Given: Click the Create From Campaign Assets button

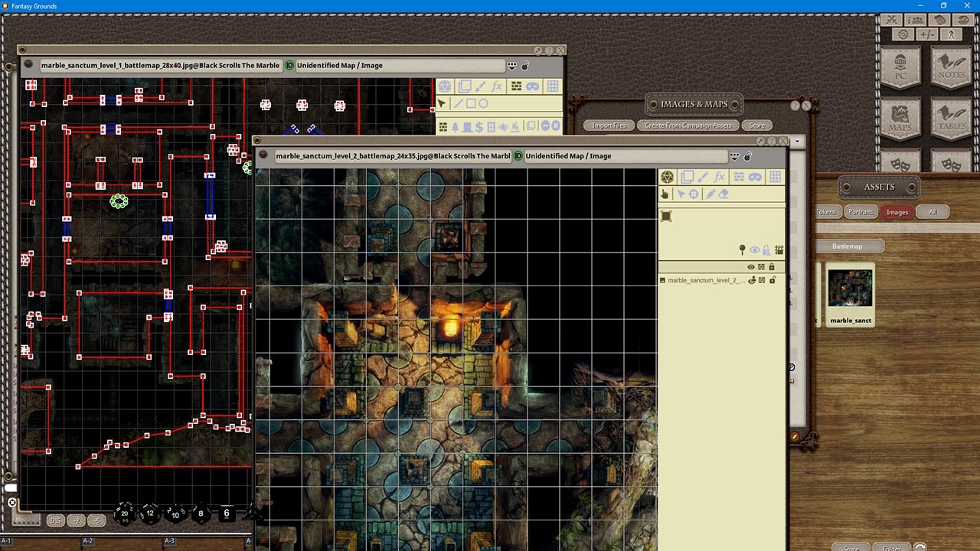Looking at the screenshot, I should [x=688, y=125].
